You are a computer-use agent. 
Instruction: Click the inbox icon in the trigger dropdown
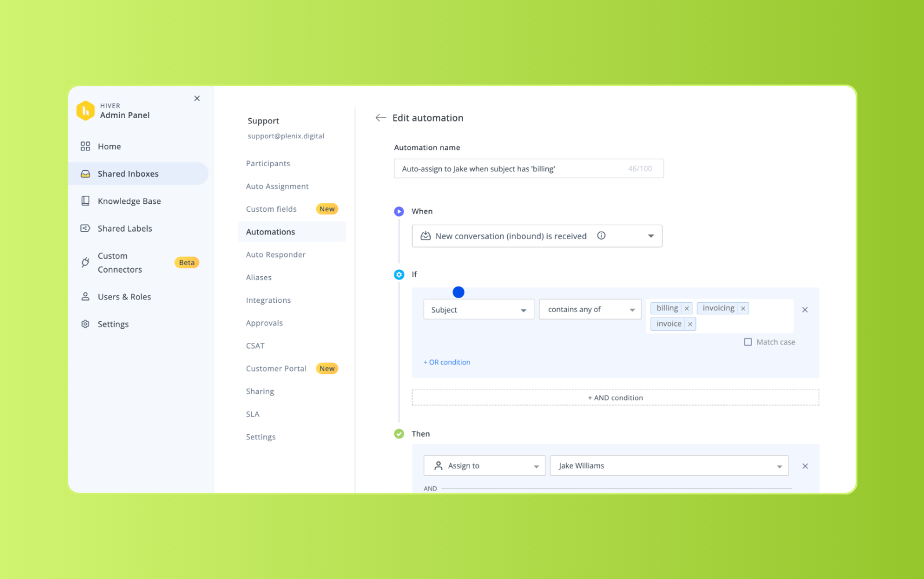(x=426, y=236)
